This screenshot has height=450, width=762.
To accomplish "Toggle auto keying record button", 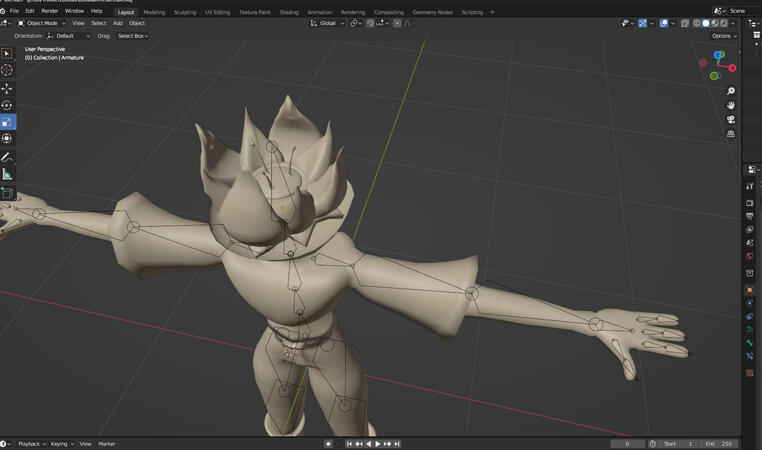I will (x=329, y=444).
